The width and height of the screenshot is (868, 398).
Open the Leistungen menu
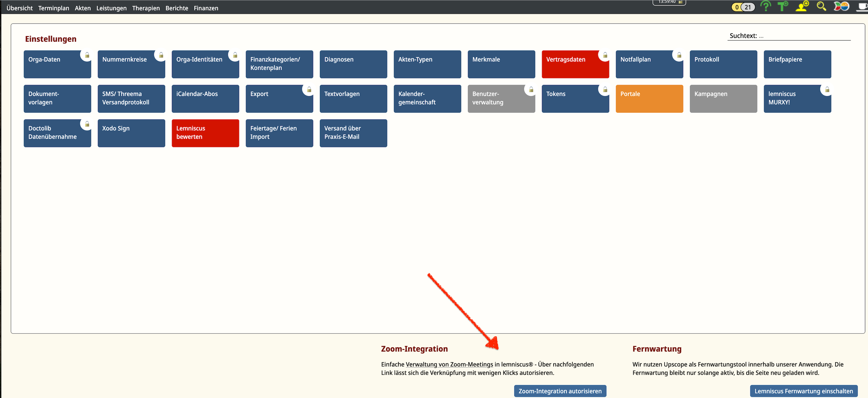coord(111,8)
